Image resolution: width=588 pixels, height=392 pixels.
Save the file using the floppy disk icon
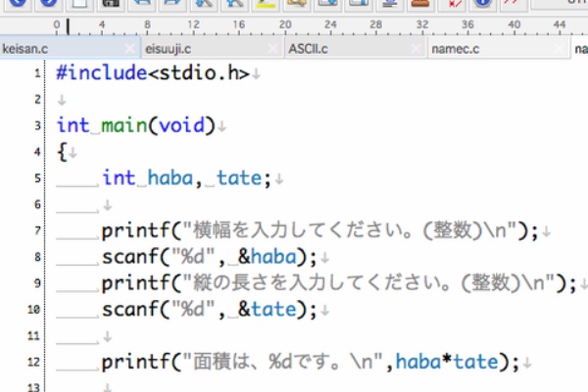click(111, 3)
